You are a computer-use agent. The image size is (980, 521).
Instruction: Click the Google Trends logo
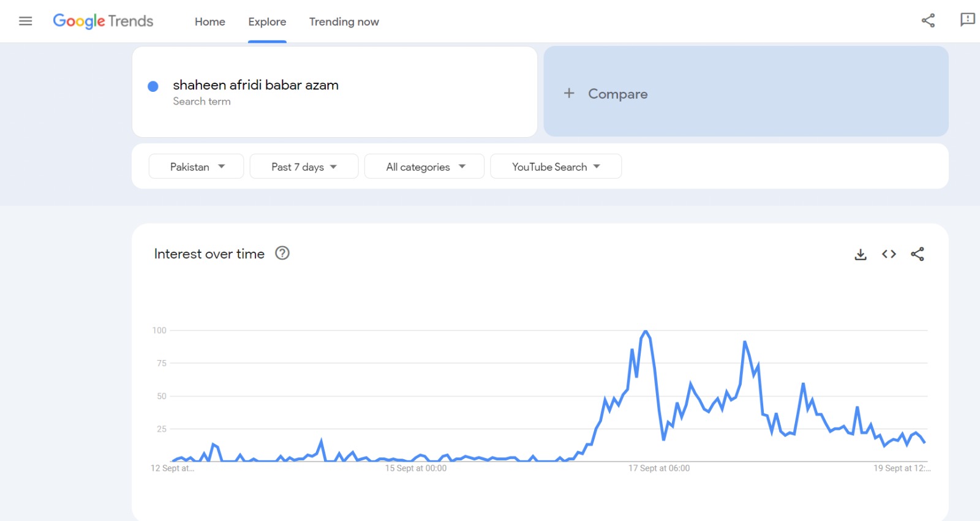[x=103, y=21]
